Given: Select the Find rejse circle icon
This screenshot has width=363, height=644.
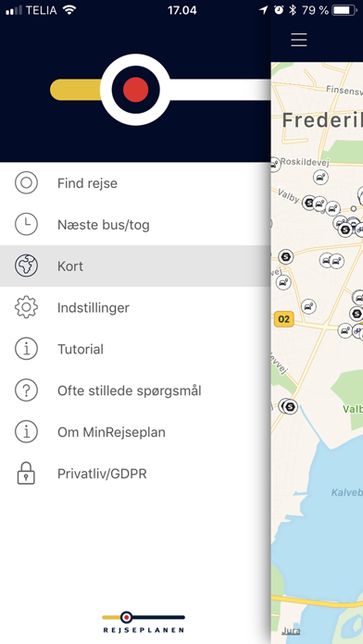Looking at the screenshot, I should click(x=26, y=183).
